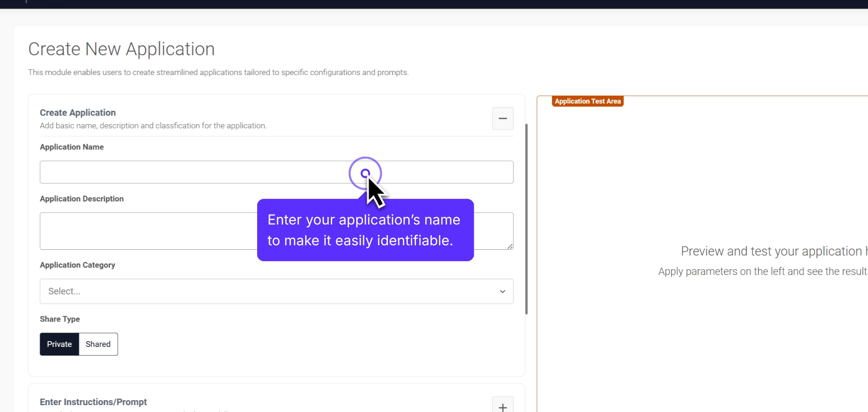The image size is (868, 412).
Task: Dismiss the purple name tooltip
Action: [365, 230]
